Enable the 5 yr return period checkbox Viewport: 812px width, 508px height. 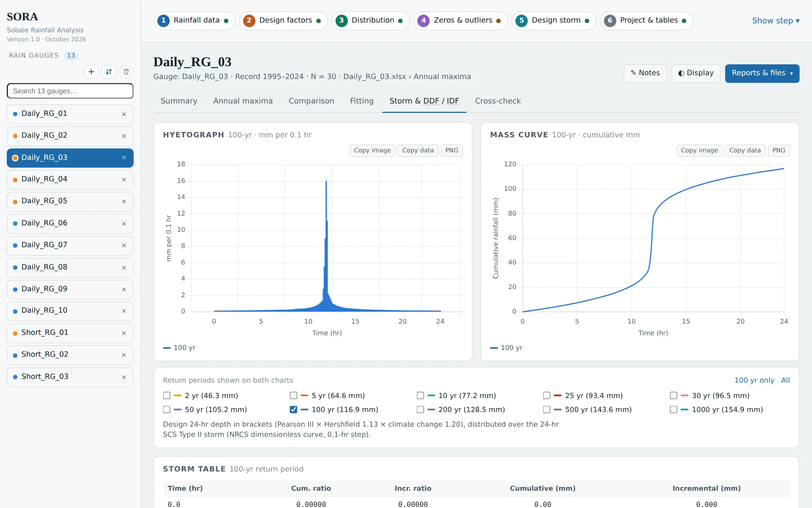coord(294,395)
